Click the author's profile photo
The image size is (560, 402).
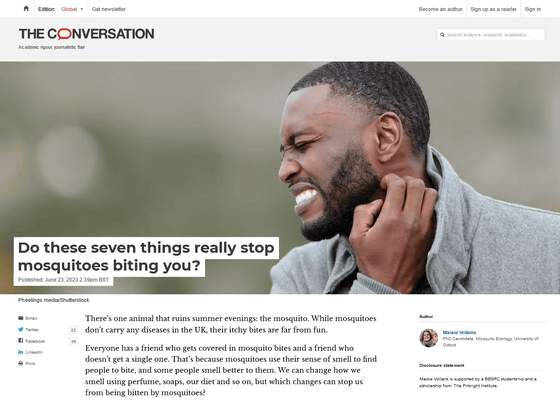coord(429,338)
